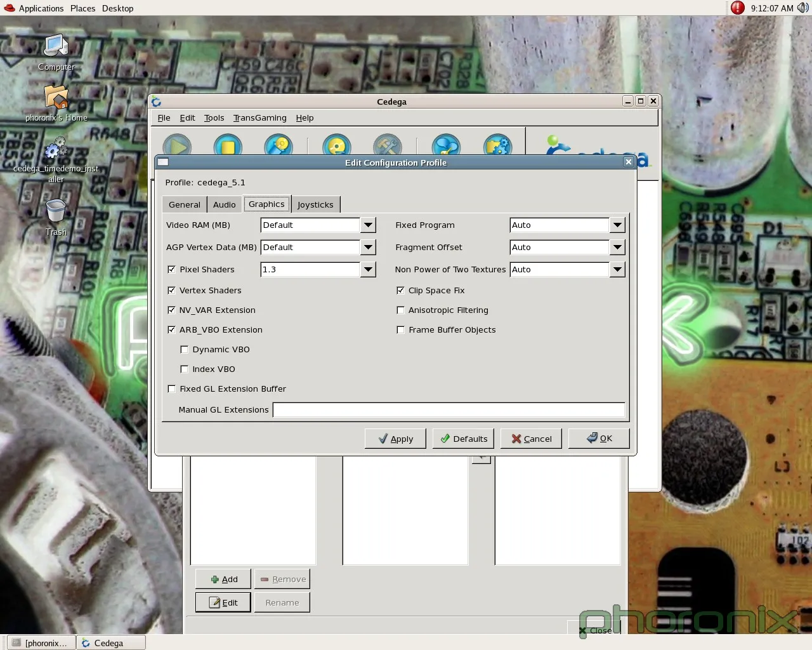Click the Video RAM Default combo box field
The image size is (812, 650).
[x=310, y=225]
